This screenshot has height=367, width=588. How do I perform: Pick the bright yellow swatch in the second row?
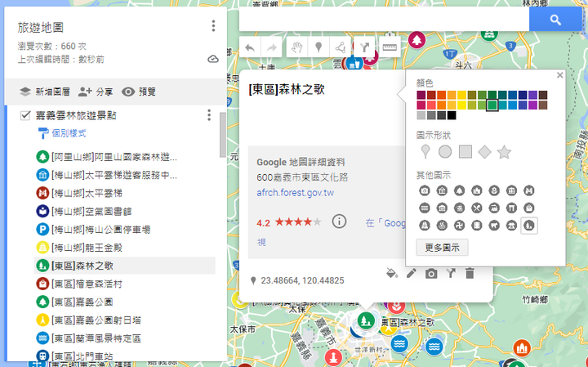[x=462, y=105]
